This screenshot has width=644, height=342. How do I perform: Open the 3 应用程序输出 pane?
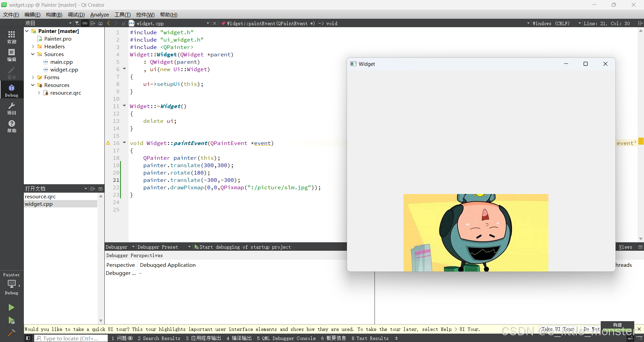tap(203, 338)
